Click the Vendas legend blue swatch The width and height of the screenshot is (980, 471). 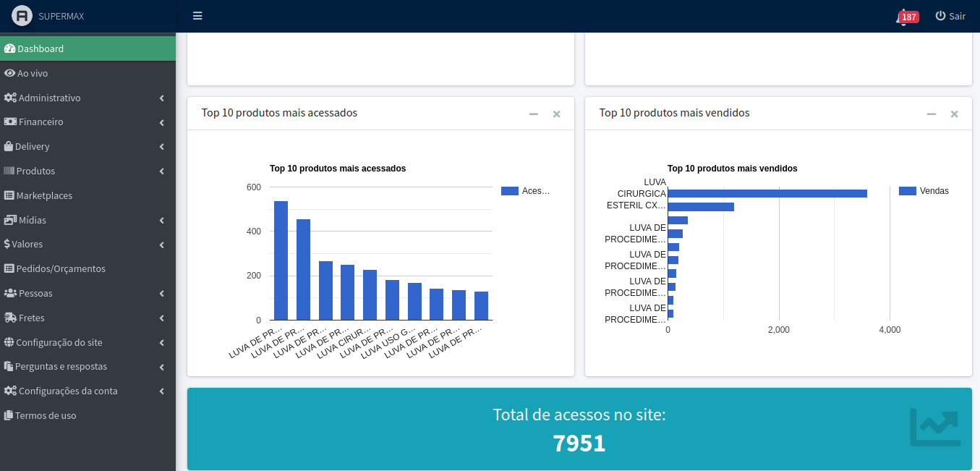click(908, 191)
